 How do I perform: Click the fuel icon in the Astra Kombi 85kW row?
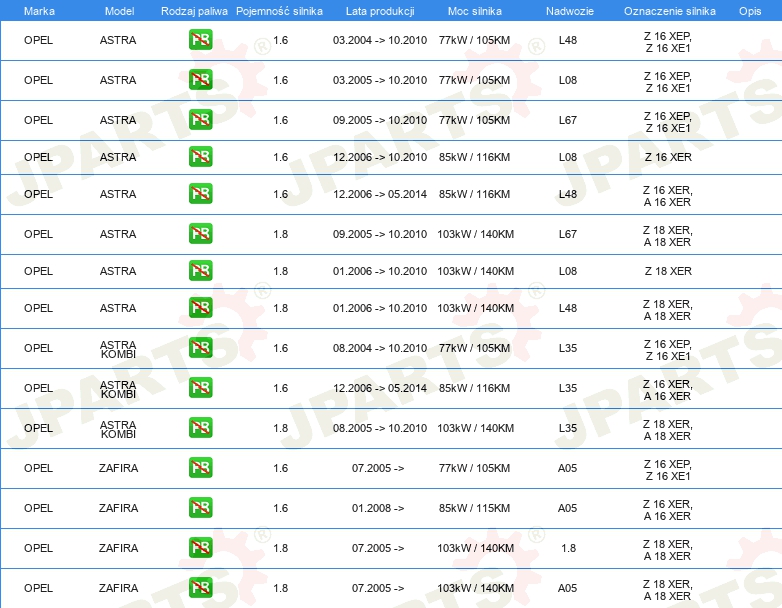(200, 388)
